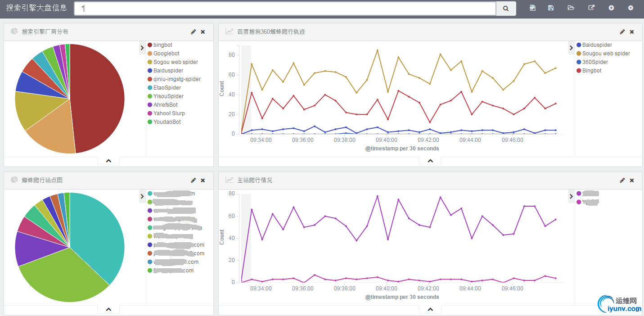Save the dashboard with the floppy icon
The width and height of the screenshot is (644, 316).
[x=551, y=8]
